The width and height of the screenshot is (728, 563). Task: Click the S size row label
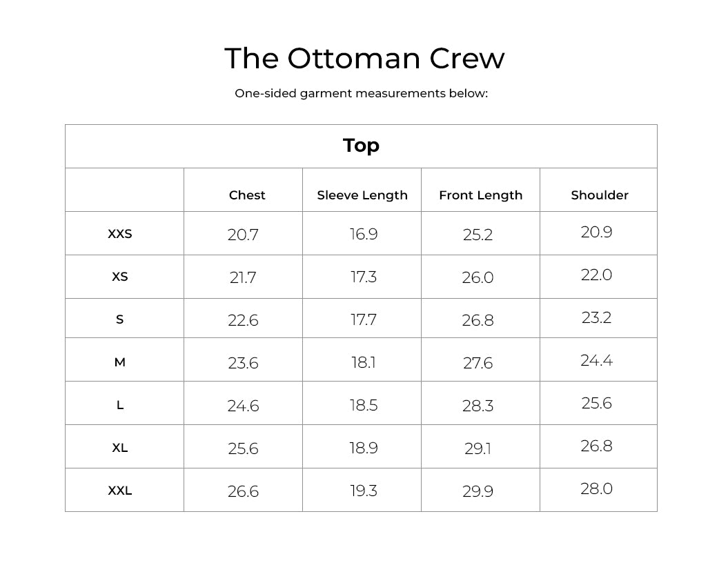pos(120,319)
